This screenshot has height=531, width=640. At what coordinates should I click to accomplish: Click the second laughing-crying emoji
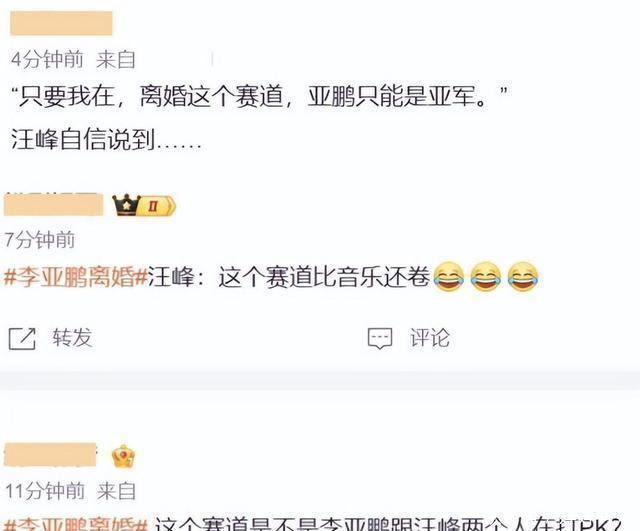point(486,277)
